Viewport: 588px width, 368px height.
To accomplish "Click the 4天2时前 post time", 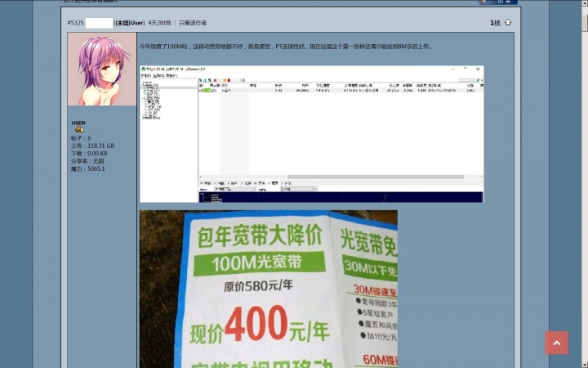I will coord(159,23).
